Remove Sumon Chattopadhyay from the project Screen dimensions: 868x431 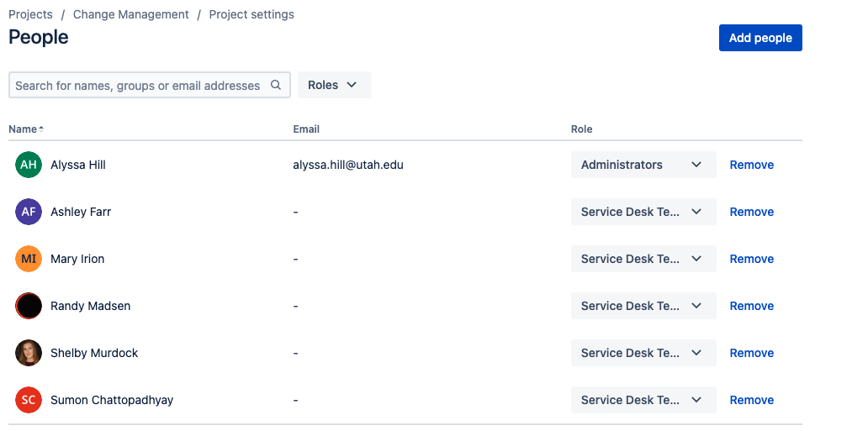pyautogui.click(x=751, y=400)
